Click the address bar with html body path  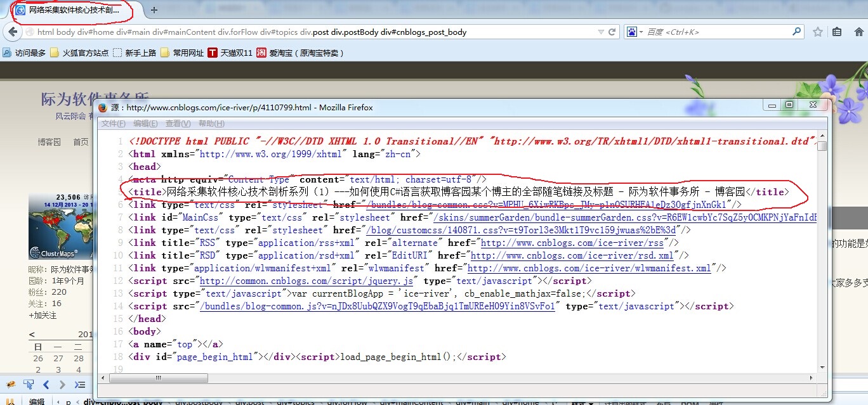311,32
